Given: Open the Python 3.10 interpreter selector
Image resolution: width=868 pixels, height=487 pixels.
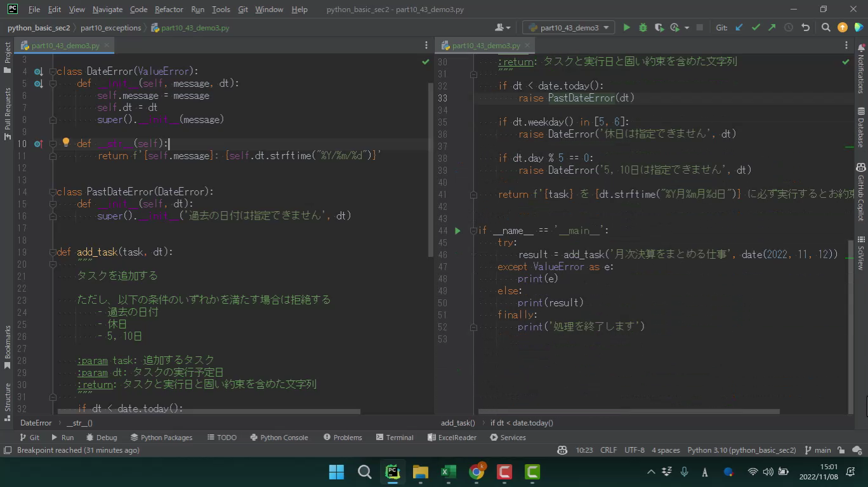Looking at the screenshot, I should coord(741,450).
